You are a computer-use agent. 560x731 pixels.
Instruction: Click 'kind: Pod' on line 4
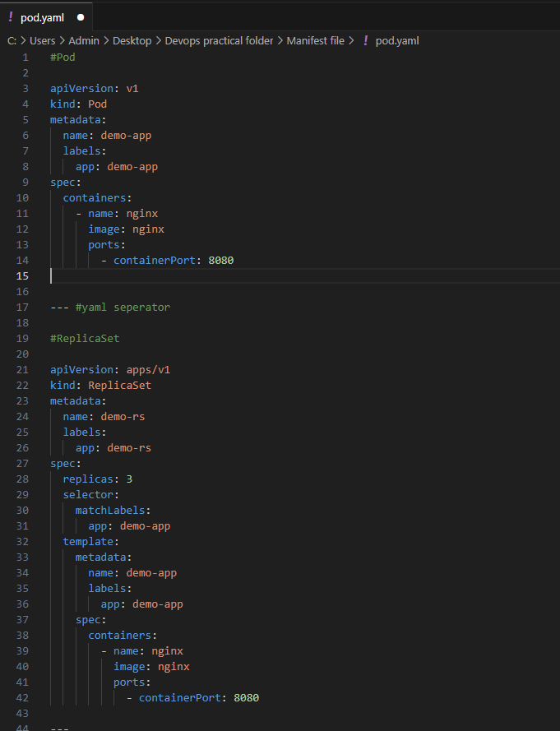click(78, 104)
